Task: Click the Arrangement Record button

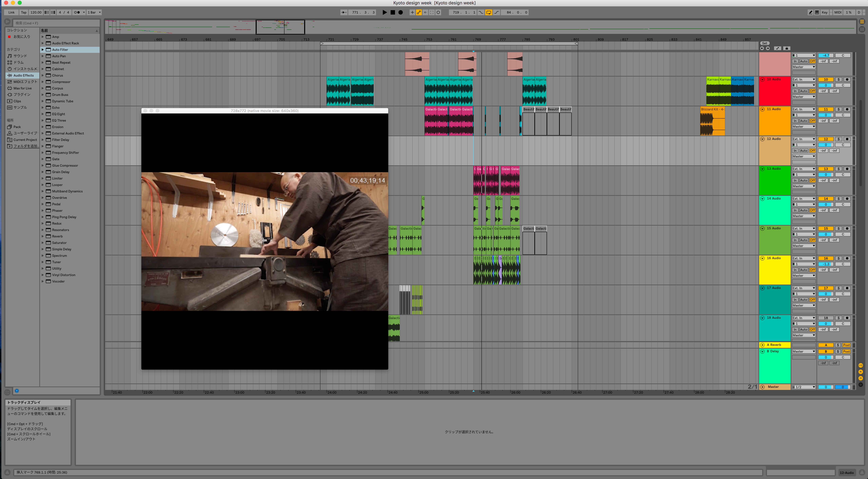Action: (401, 13)
